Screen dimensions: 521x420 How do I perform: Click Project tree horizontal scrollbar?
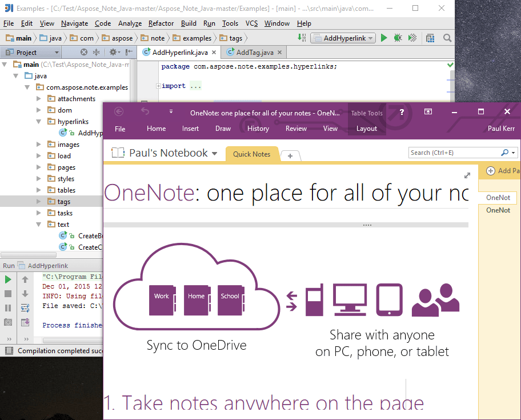click(29, 255)
